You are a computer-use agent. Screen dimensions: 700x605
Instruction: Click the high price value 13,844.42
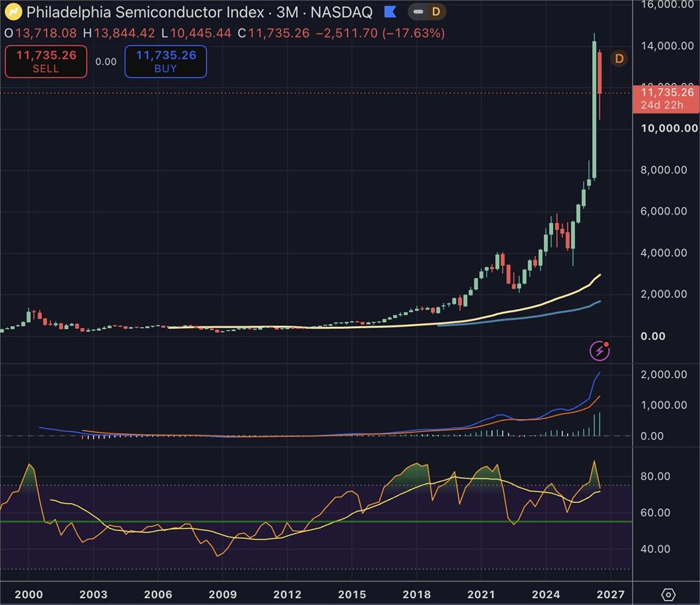pos(124,33)
